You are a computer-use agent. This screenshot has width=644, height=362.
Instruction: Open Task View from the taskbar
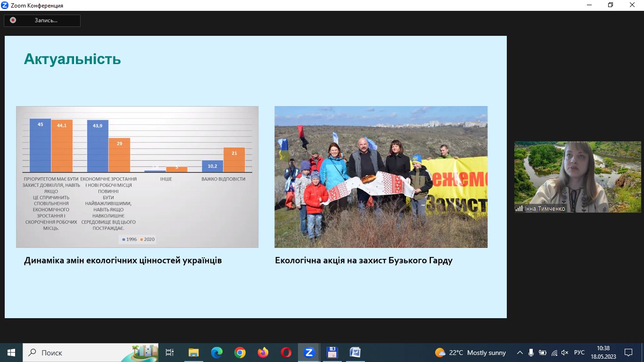tap(170, 352)
